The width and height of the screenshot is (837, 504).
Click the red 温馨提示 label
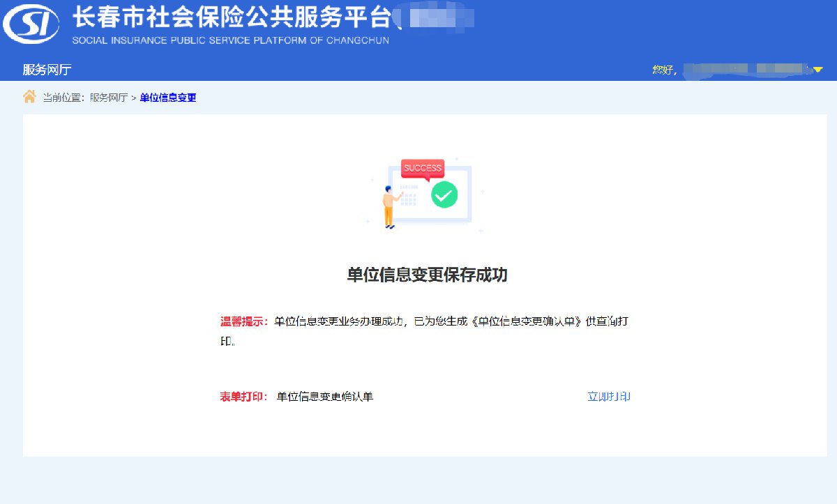(x=244, y=321)
